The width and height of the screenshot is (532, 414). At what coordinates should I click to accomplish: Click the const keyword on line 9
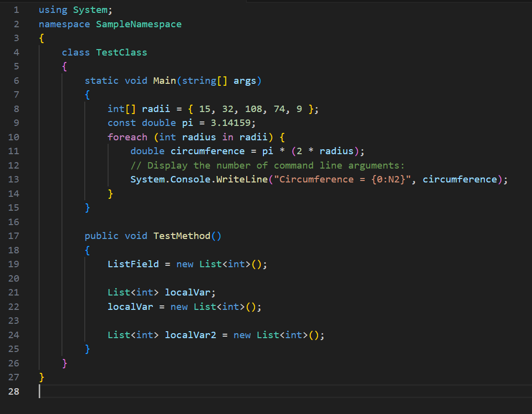tap(122, 122)
